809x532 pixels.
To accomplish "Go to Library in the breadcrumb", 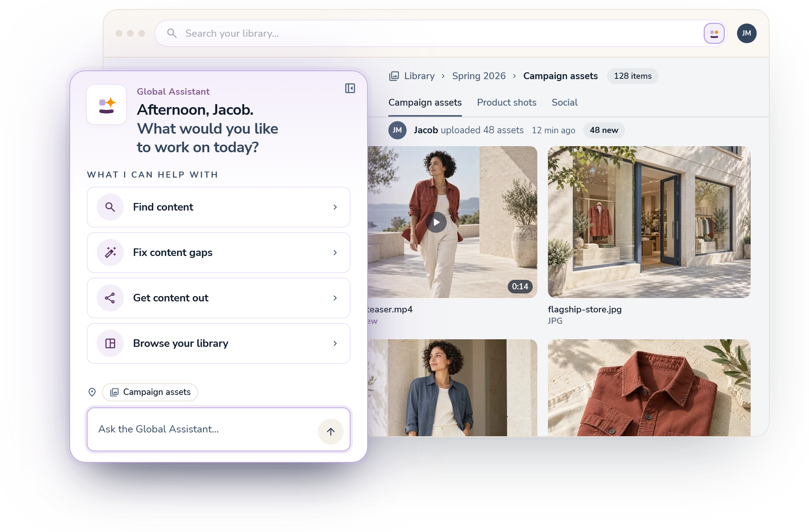I will click(419, 76).
